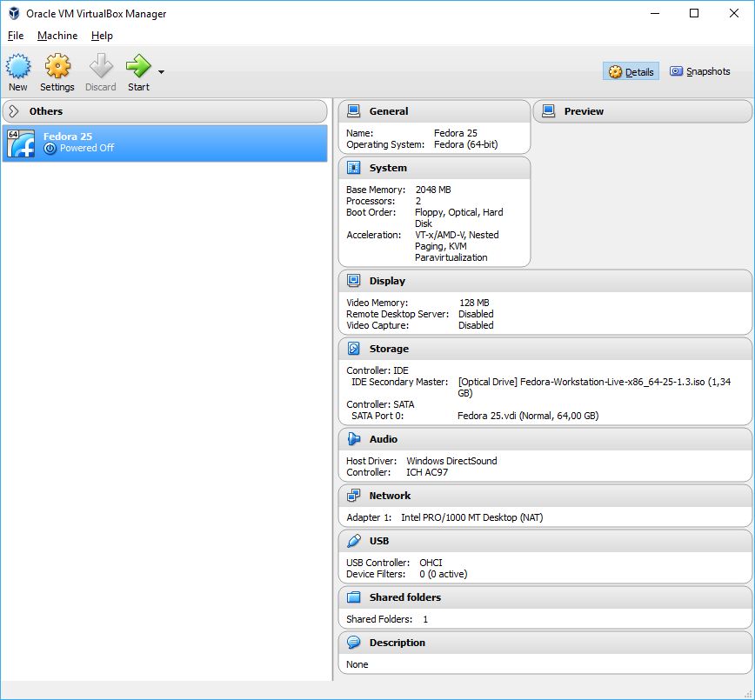Click the Network section icon
The height and width of the screenshot is (700, 755).
pos(353,496)
